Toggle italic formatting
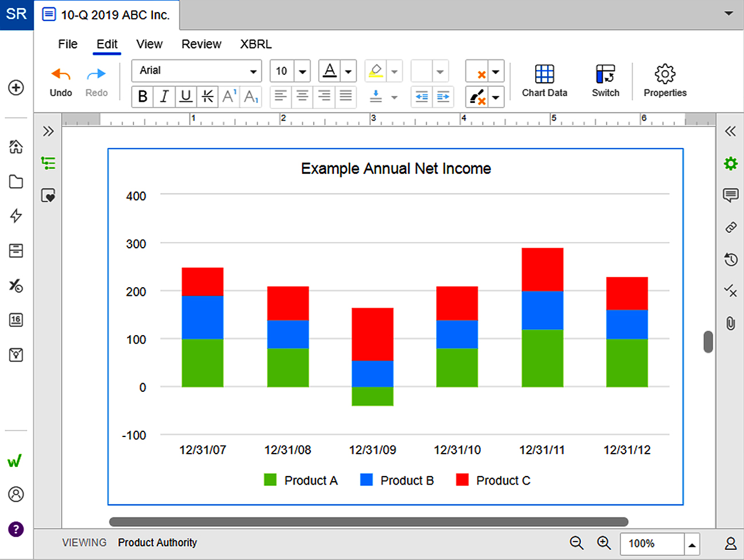744x560 pixels. point(164,97)
